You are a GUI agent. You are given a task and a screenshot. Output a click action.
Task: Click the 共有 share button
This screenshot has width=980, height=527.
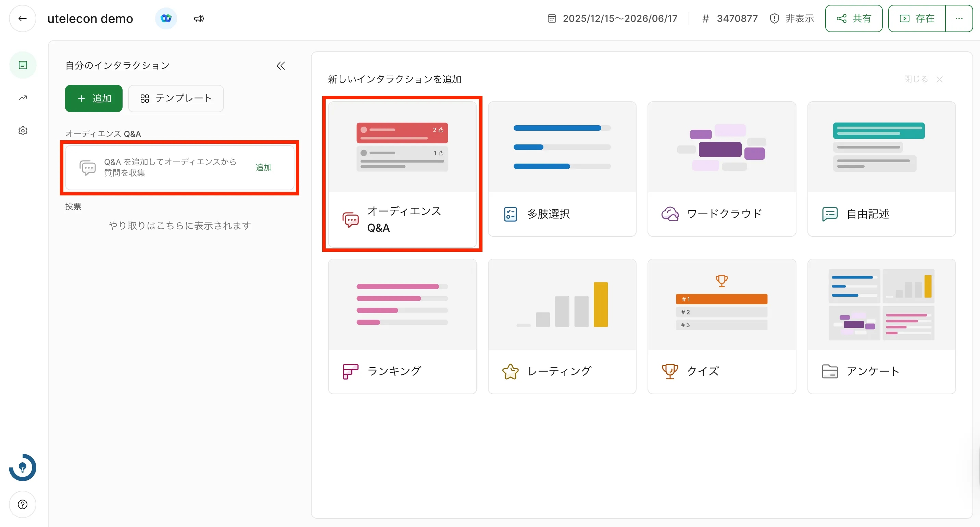tap(853, 18)
